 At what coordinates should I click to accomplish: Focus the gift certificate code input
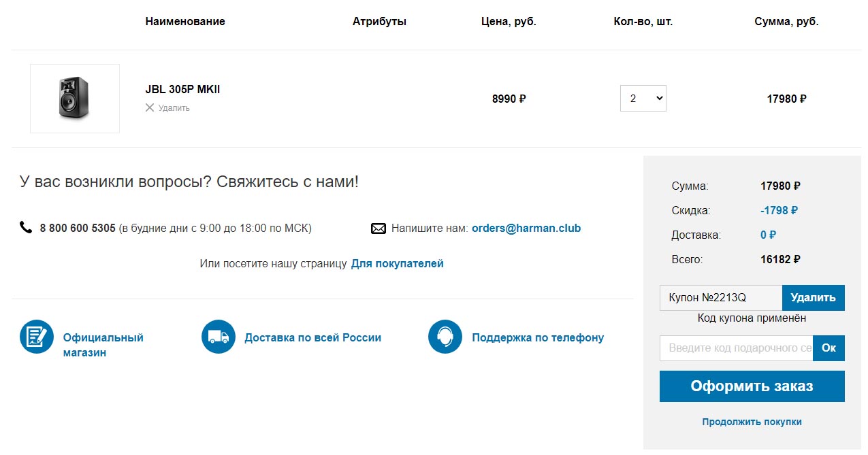pos(737,348)
